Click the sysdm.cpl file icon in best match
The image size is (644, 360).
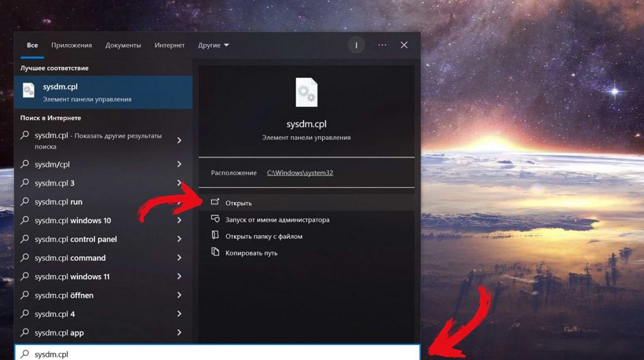(28, 91)
